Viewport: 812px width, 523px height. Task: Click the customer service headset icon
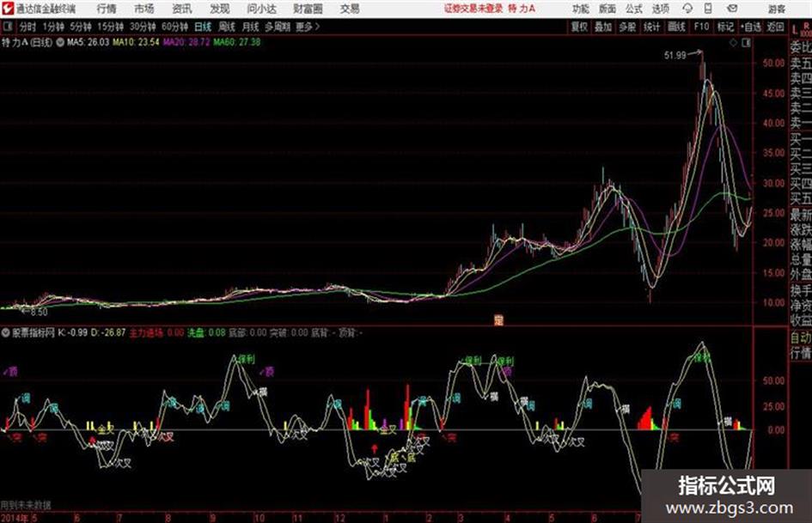687,9
